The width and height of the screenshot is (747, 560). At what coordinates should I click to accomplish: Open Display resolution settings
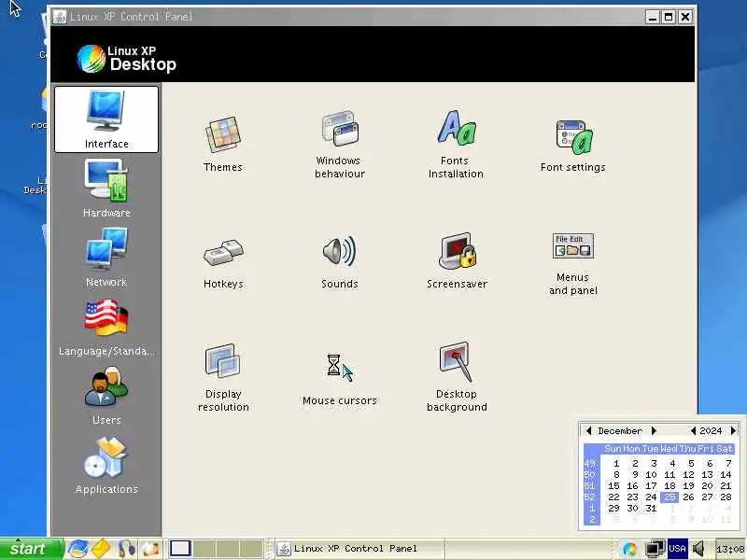tap(223, 377)
